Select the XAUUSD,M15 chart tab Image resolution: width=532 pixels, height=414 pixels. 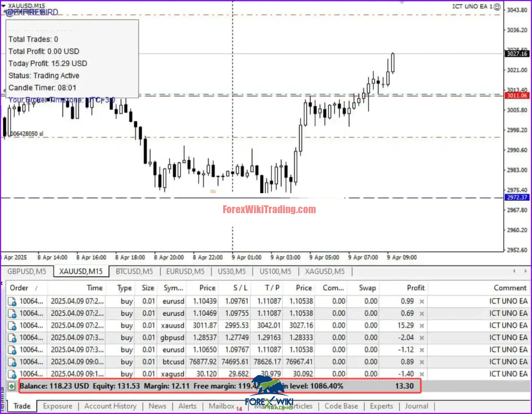(x=81, y=271)
